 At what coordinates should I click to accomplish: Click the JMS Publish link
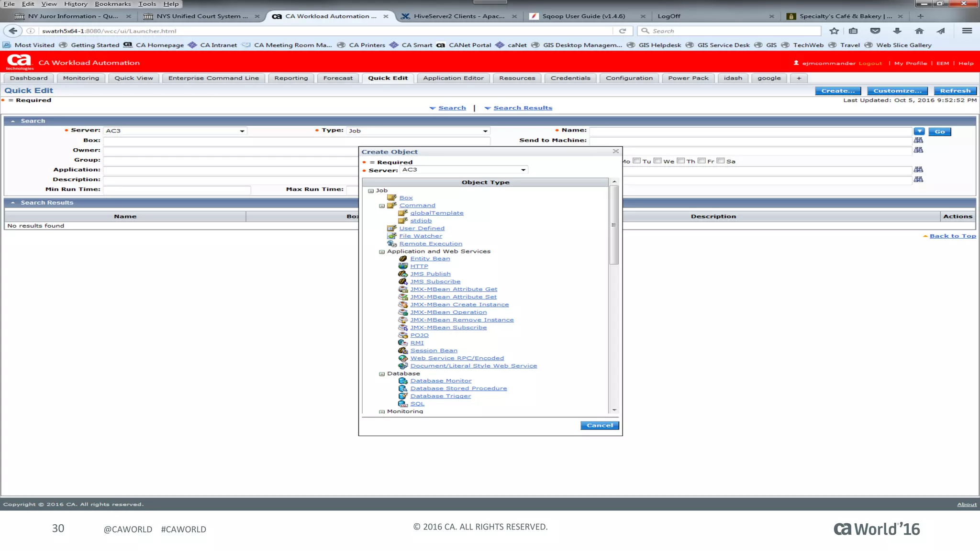coord(430,274)
